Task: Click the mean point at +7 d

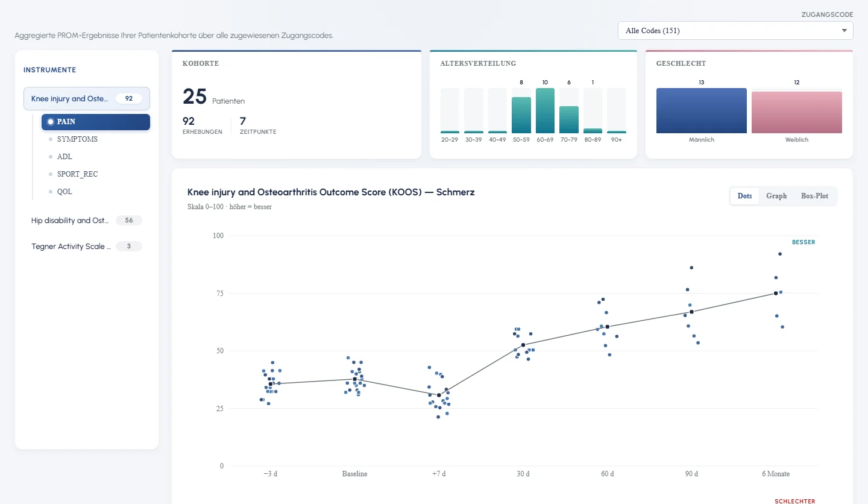Action: click(439, 395)
